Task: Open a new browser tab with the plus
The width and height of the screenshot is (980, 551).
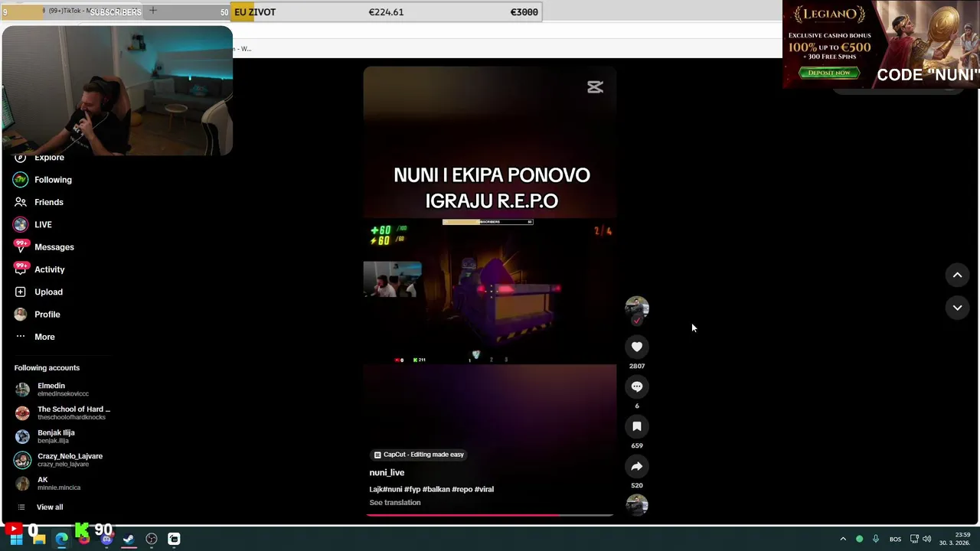Action: pos(153,11)
